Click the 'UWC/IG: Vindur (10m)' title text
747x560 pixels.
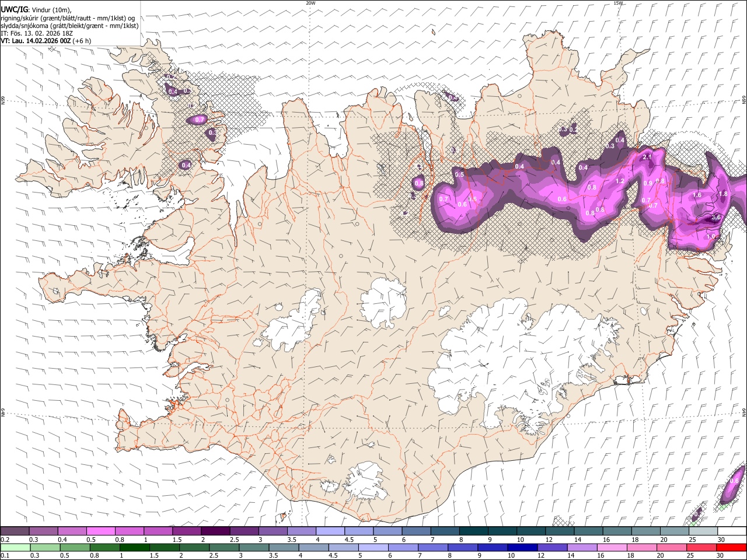coord(36,10)
